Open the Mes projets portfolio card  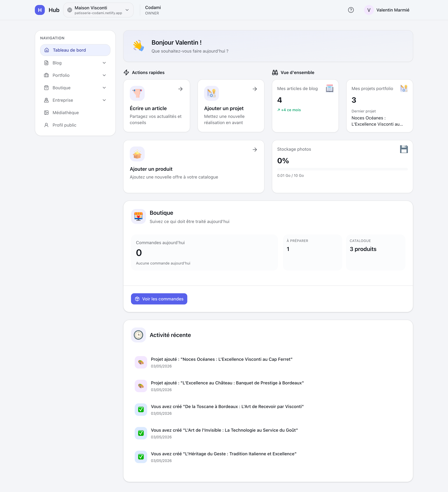click(379, 106)
